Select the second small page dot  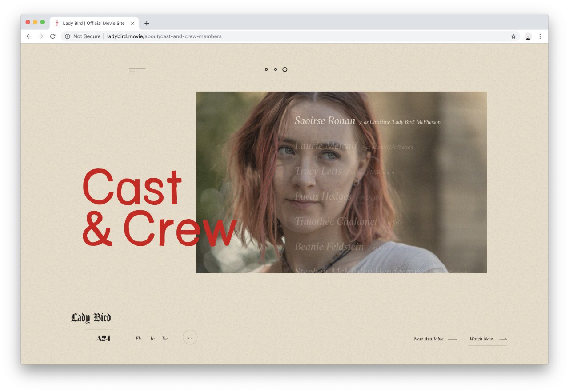[276, 69]
